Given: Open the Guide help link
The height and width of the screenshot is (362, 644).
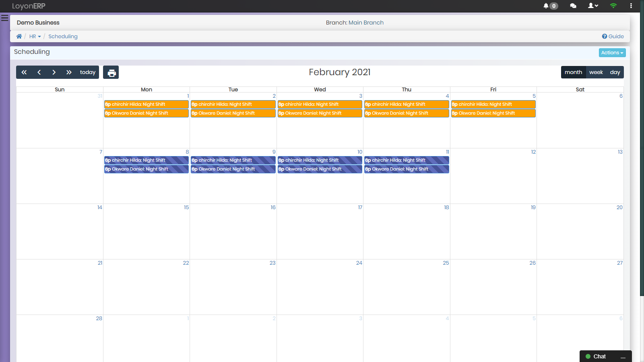Looking at the screenshot, I should 613,36.
